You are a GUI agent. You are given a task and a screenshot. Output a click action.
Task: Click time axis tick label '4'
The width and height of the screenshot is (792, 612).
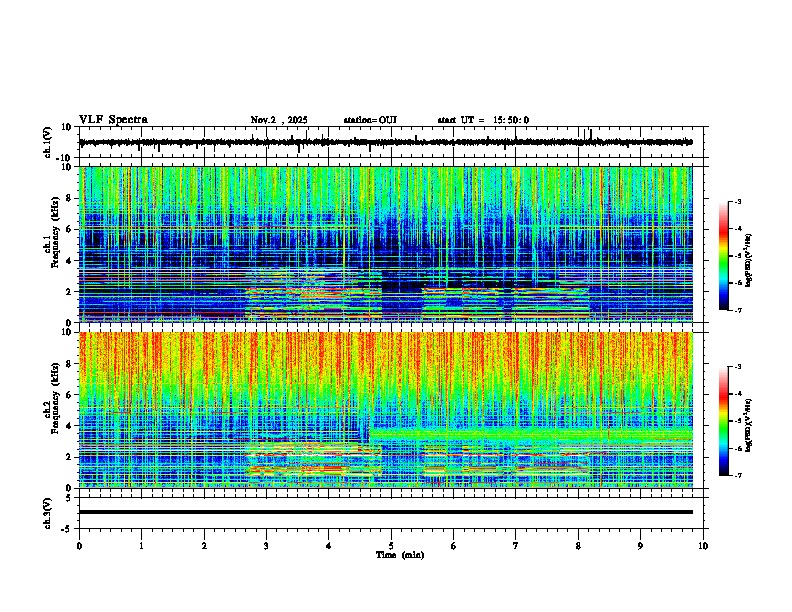(329, 546)
